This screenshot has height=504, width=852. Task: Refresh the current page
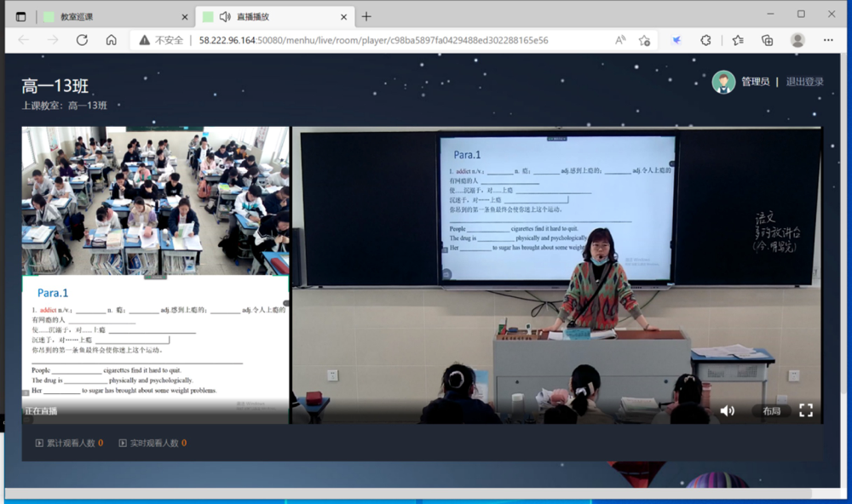[82, 40]
